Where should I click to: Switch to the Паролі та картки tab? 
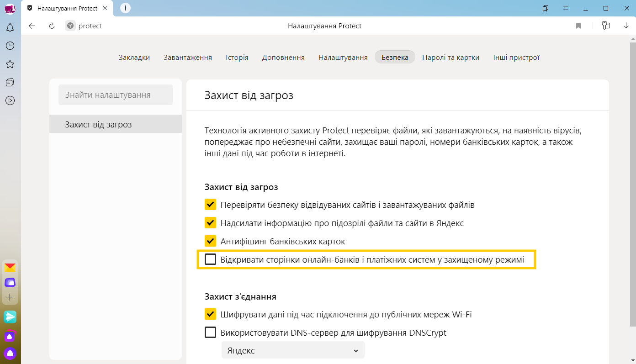451,57
